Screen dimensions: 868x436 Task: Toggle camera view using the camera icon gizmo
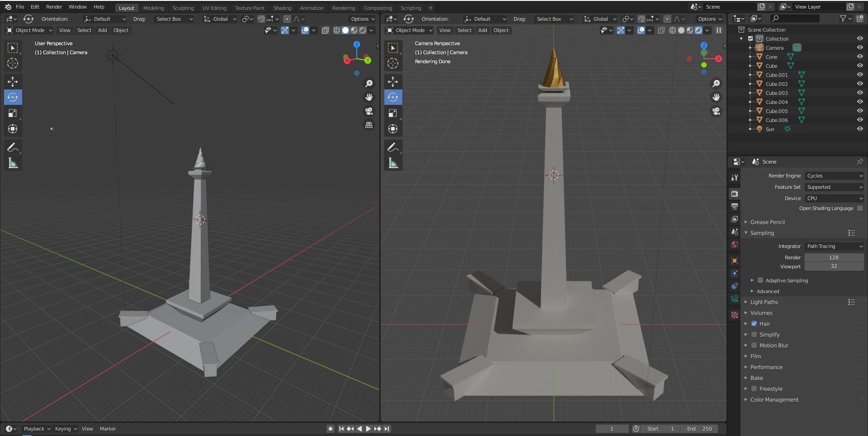(x=369, y=111)
